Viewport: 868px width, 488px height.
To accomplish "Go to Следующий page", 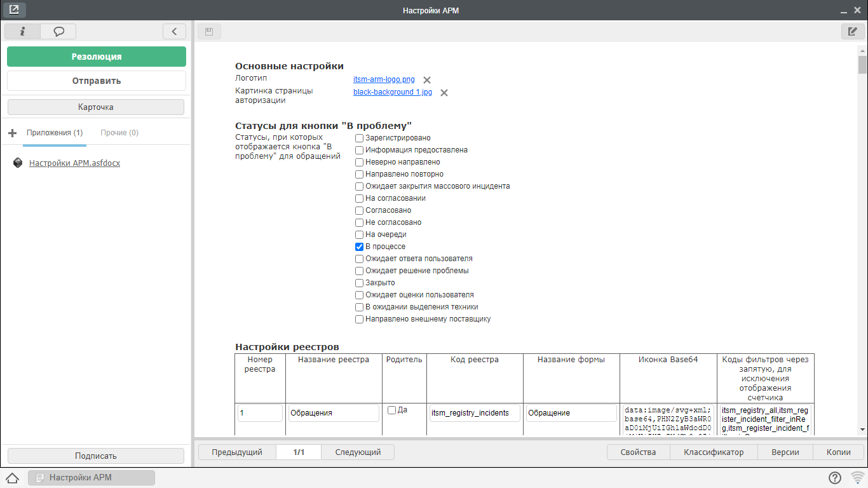I will tap(358, 452).
